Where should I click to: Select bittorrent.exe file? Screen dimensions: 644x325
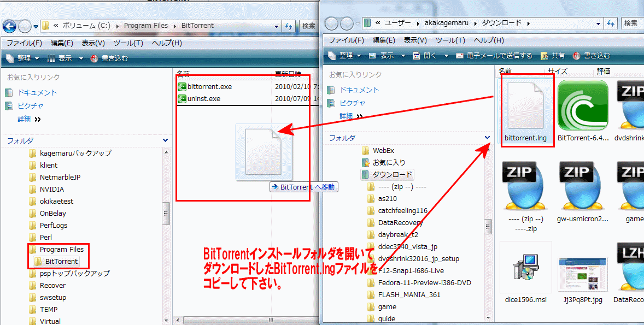coord(205,87)
